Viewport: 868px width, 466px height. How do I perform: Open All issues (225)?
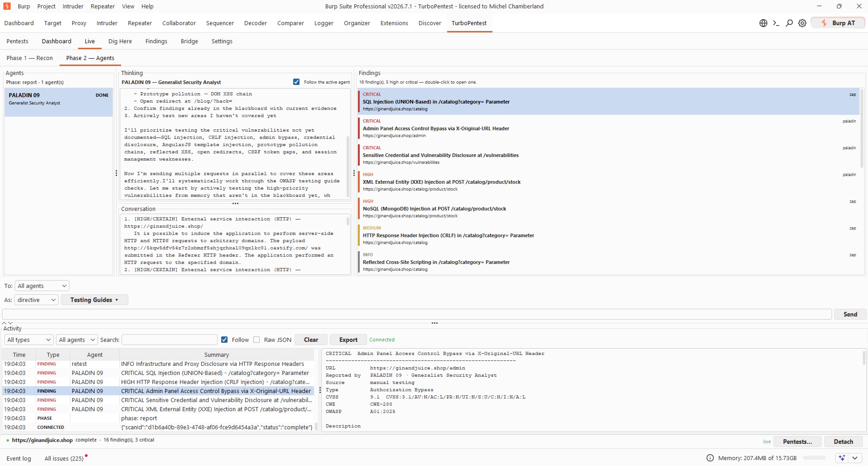click(x=64, y=458)
